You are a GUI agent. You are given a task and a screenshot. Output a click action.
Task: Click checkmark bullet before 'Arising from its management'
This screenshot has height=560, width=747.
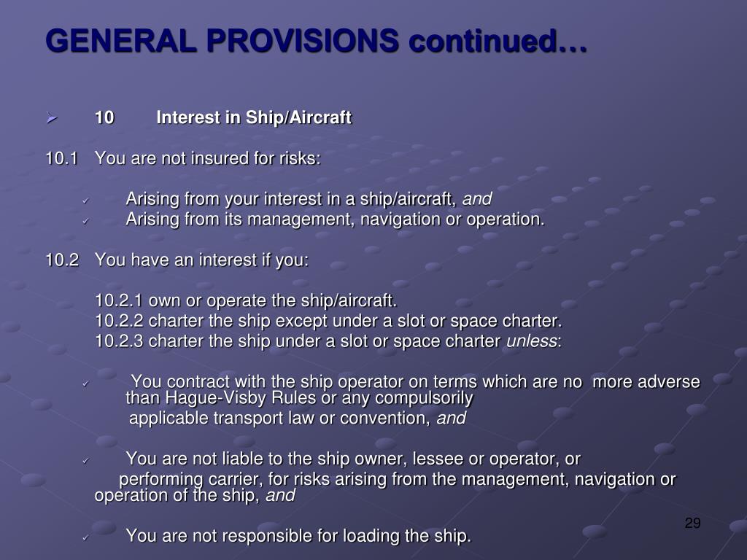(86, 221)
